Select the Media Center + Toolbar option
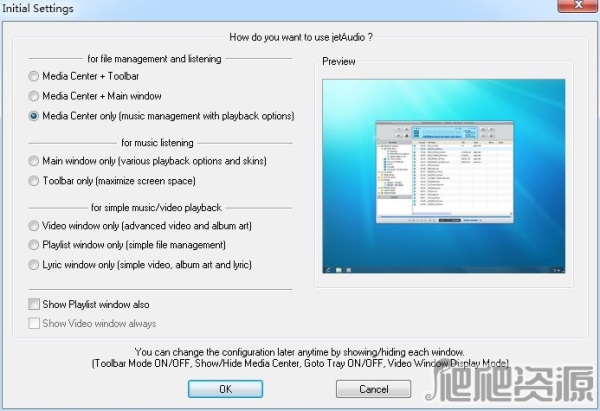 pos(35,76)
